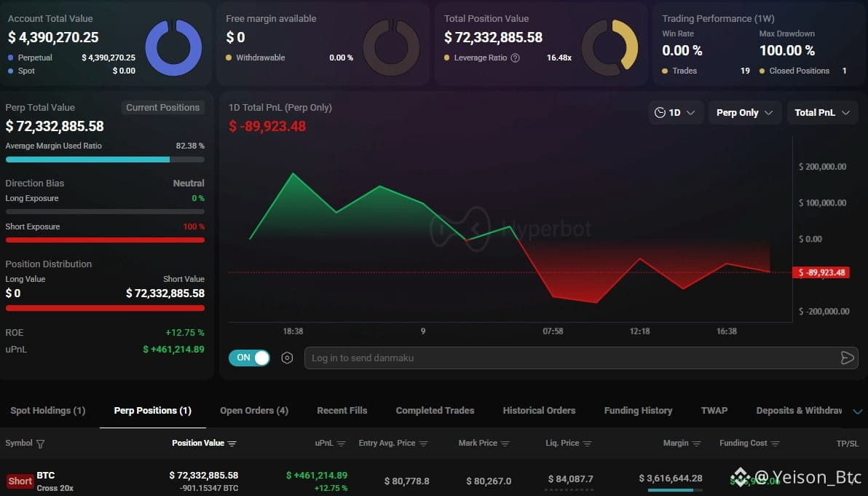Click the Position Value $ 72,332,885.58 cell

tap(204, 476)
